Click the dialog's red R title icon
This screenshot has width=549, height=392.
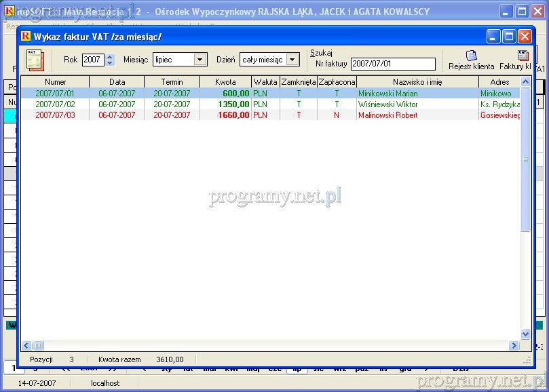click(x=26, y=37)
